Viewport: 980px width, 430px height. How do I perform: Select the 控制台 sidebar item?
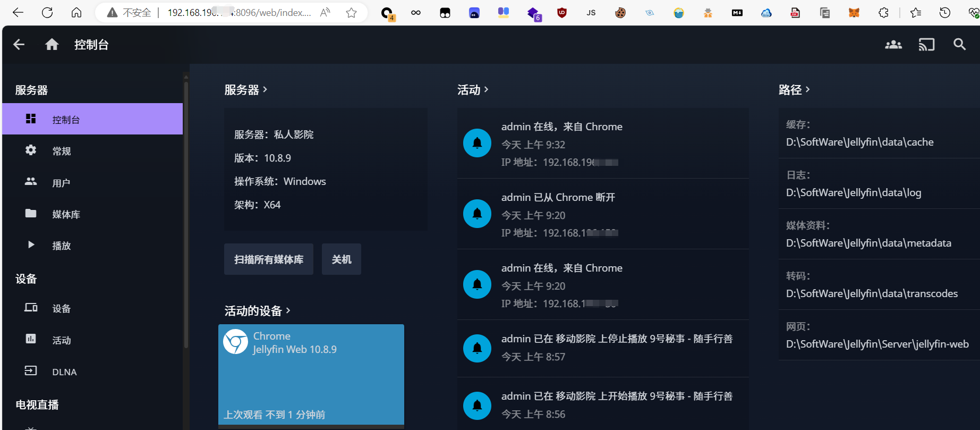coord(92,119)
